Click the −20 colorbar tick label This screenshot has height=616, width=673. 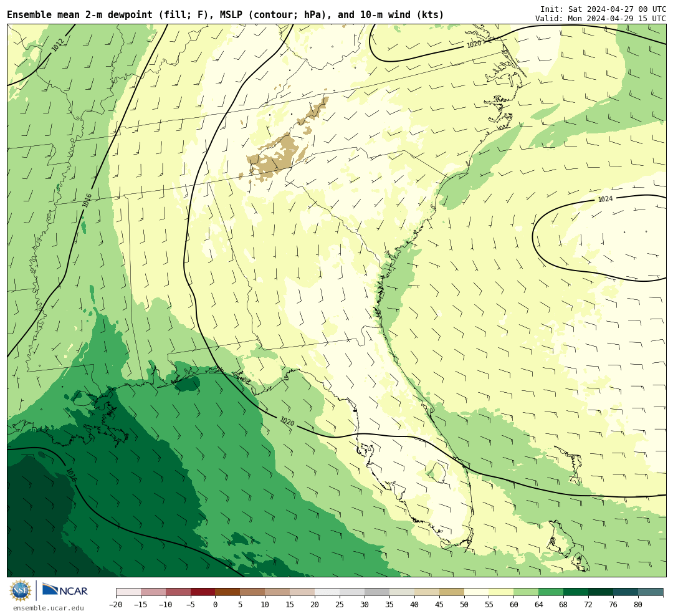[x=116, y=605]
